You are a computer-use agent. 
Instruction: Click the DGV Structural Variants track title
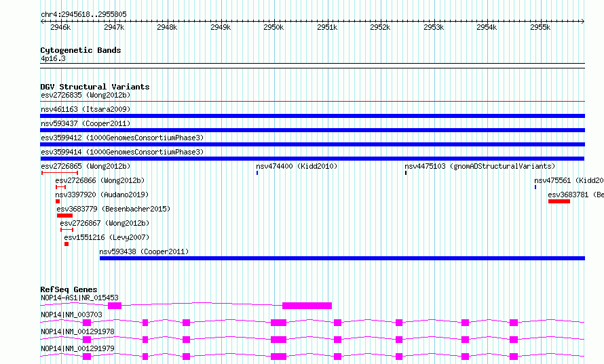[95, 87]
